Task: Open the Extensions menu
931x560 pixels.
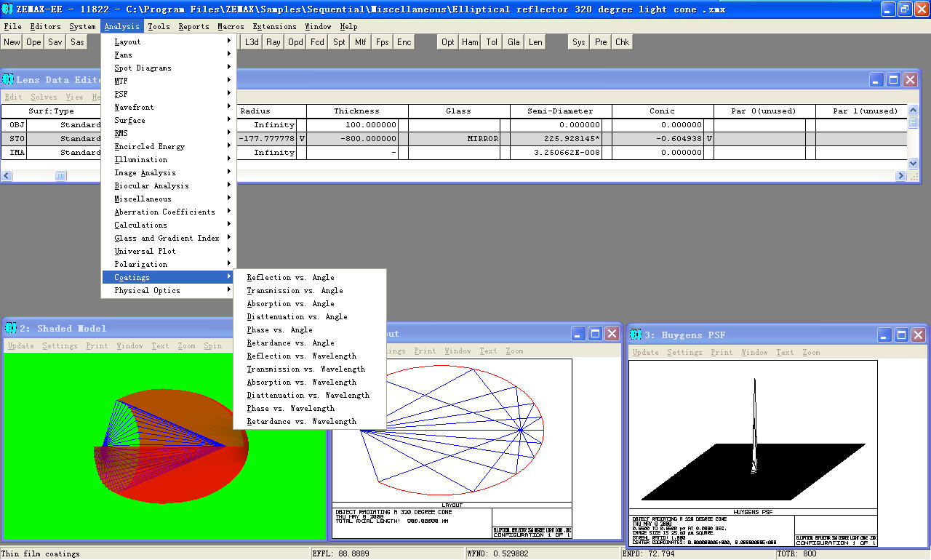Action: click(x=274, y=26)
